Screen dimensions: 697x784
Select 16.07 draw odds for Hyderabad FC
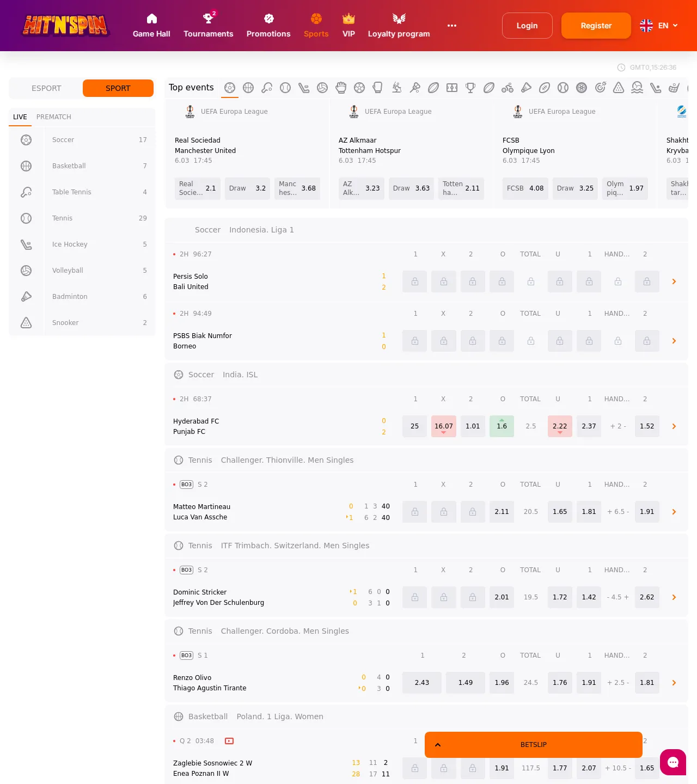point(444,426)
